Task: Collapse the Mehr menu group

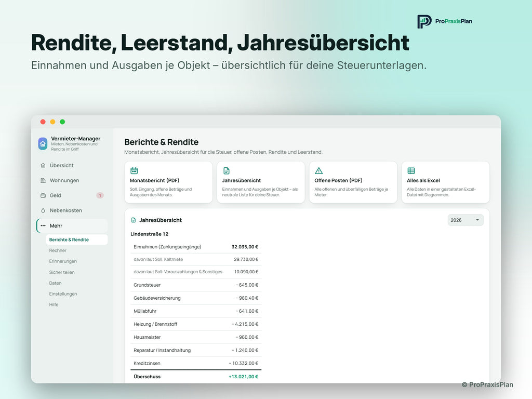Action: tap(72, 225)
